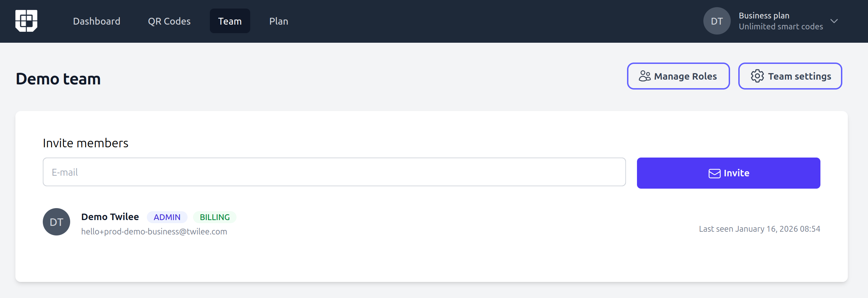Viewport: 868px width, 298px height.
Task: Focus the E-mail input field
Action: click(x=334, y=172)
